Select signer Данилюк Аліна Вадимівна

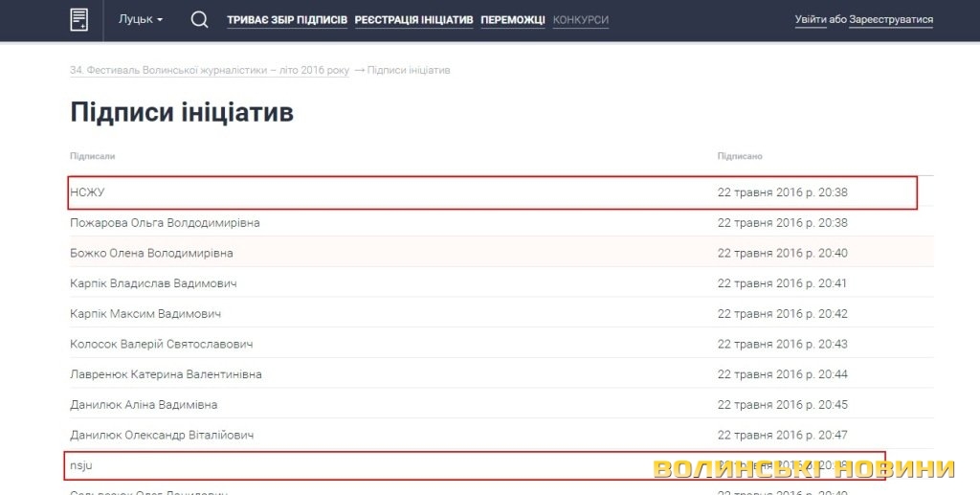(x=144, y=405)
